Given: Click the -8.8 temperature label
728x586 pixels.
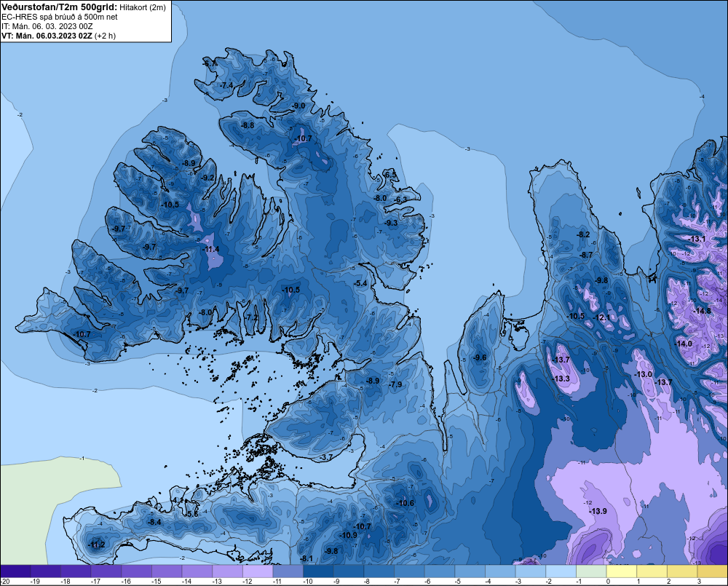Looking at the screenshot, I should point(248,125).
